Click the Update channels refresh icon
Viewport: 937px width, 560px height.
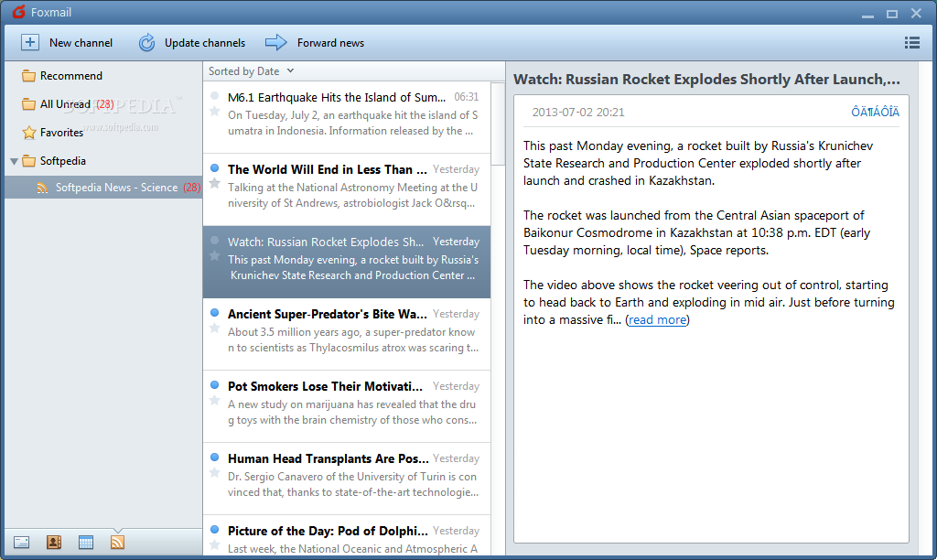pyautogui.click(x=146, y=42)
